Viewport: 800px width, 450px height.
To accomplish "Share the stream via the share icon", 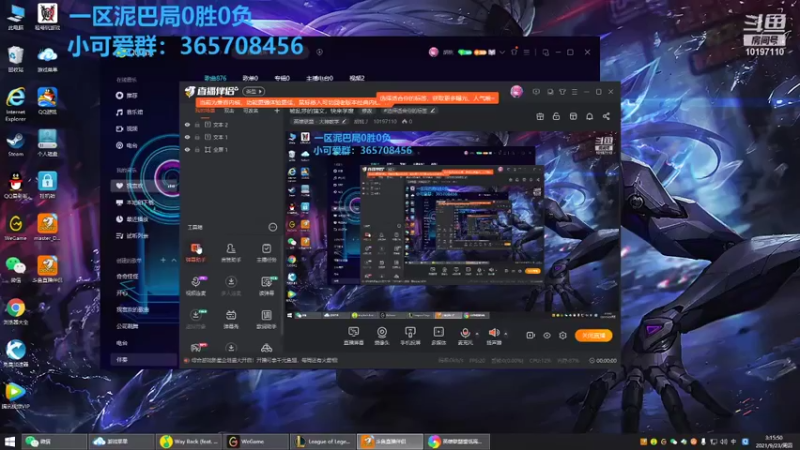I will 606,116.
